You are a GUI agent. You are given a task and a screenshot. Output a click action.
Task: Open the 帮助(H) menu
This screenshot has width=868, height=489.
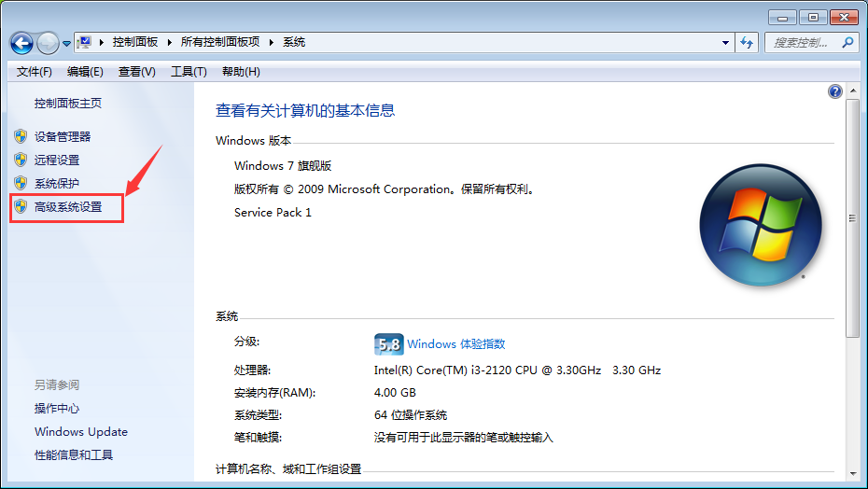pyautogui.click(x=241, y=72)
